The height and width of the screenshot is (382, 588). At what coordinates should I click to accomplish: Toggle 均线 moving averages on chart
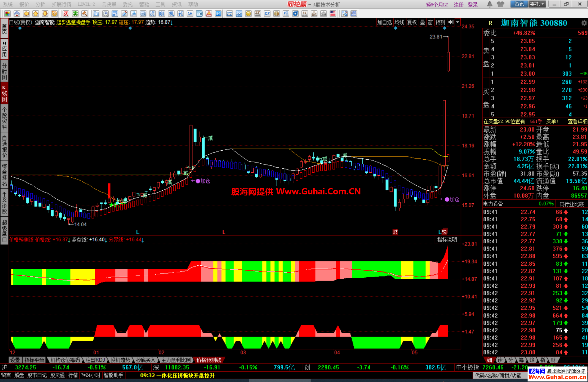click(x=399, y=22)
